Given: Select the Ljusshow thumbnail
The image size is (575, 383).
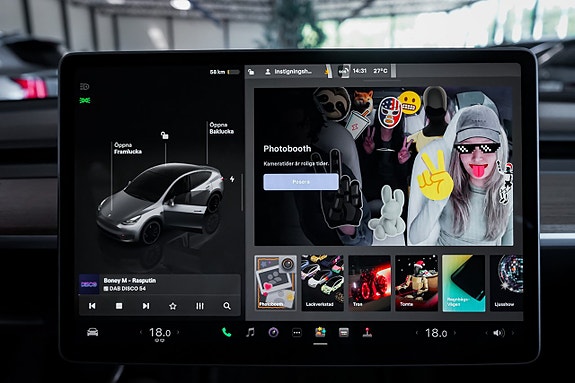Looking at the screenshot, I should (x=506, y=283).
